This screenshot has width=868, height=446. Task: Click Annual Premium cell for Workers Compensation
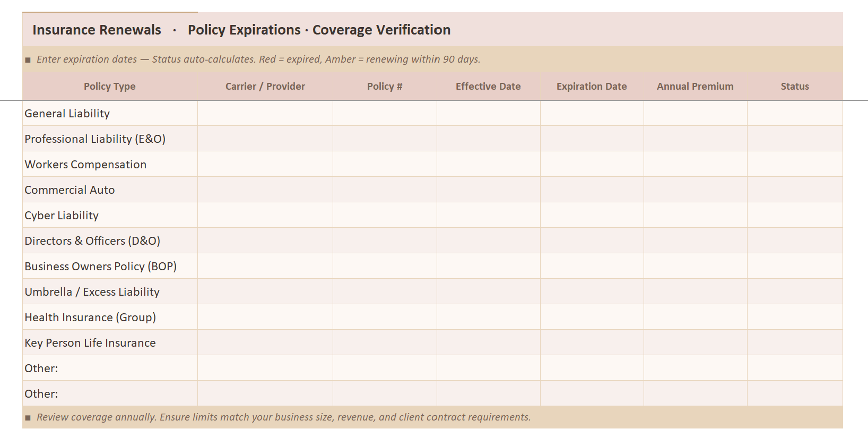(x=695, y=164)
